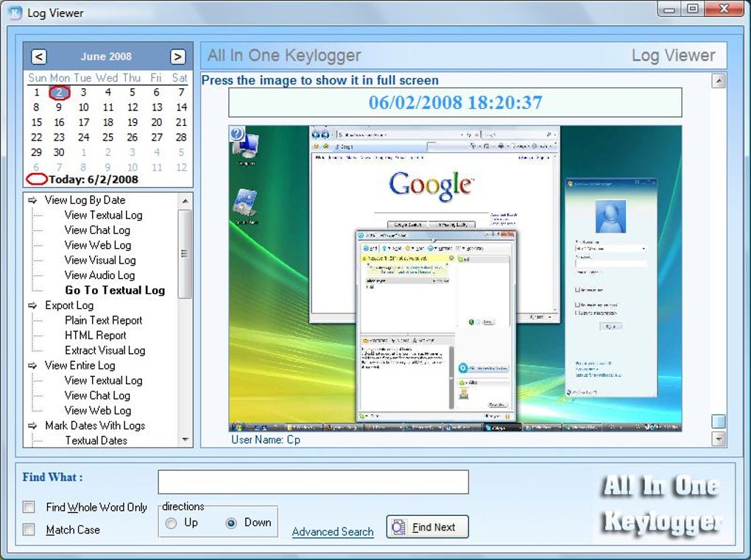
Task: Open View Chat Log under View Entire Log
Action: click(97, 395)
